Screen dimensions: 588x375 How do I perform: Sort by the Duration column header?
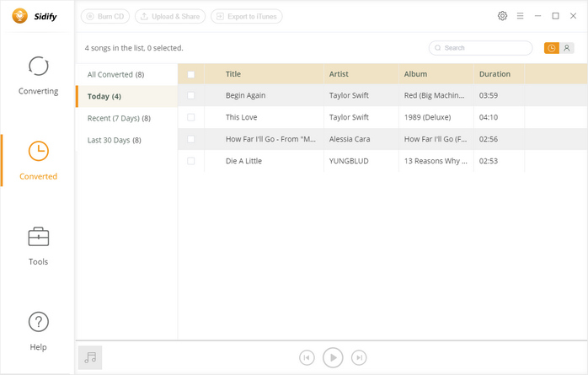click(499, 74)
